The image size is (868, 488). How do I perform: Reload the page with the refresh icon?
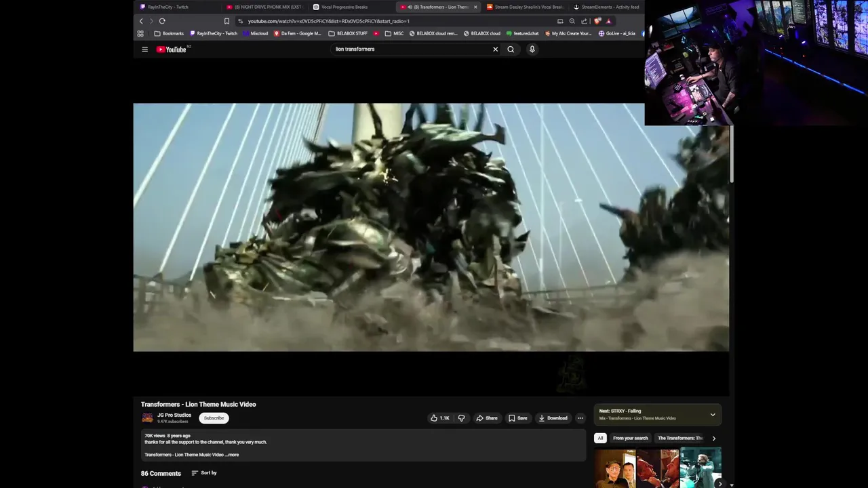coord(162,21)
